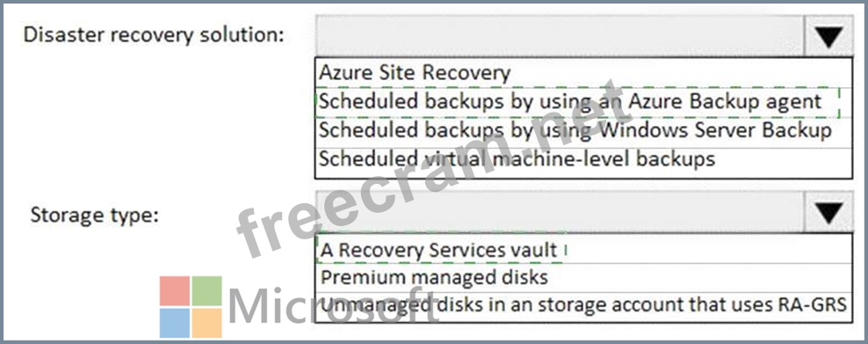Click the Microsoft four-square logo icon
868x344 pixels.
coord(191,307)
